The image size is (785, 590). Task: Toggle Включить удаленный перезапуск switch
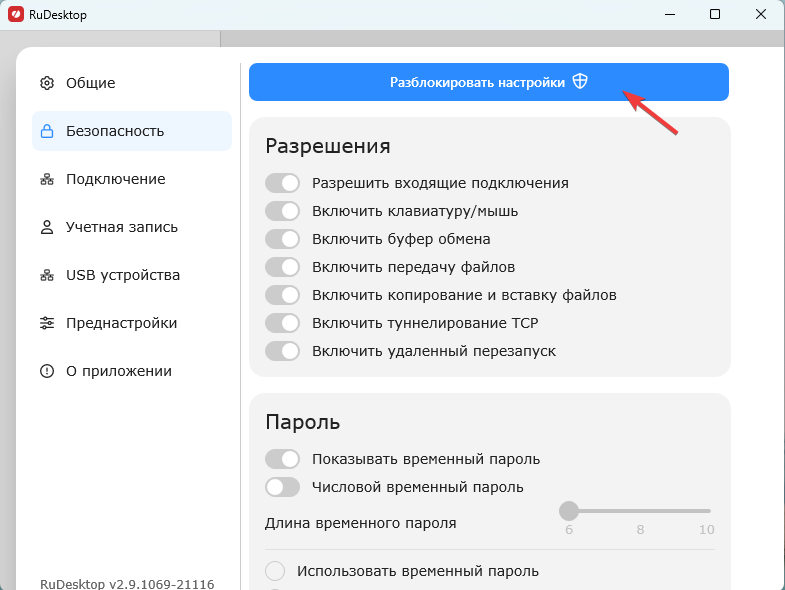click(x=282, y=351)
